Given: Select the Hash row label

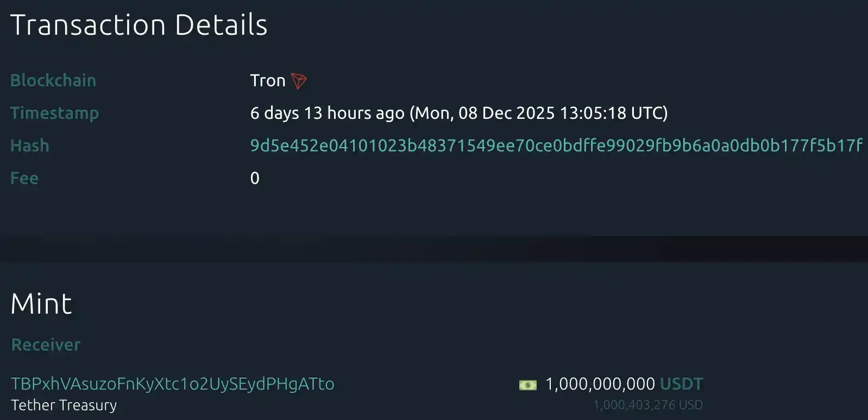Looking at the screenshot, I should click(x=29, y=145).
